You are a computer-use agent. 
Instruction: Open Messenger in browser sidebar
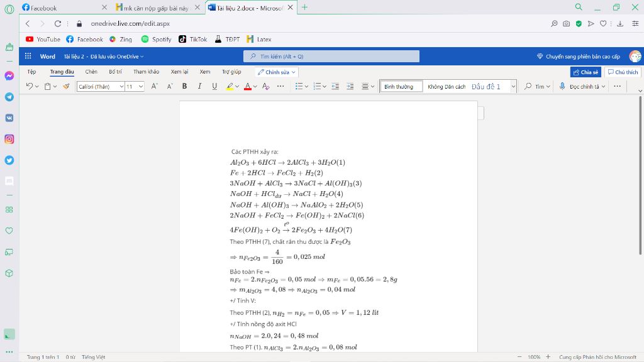click(x=9, y=76)
